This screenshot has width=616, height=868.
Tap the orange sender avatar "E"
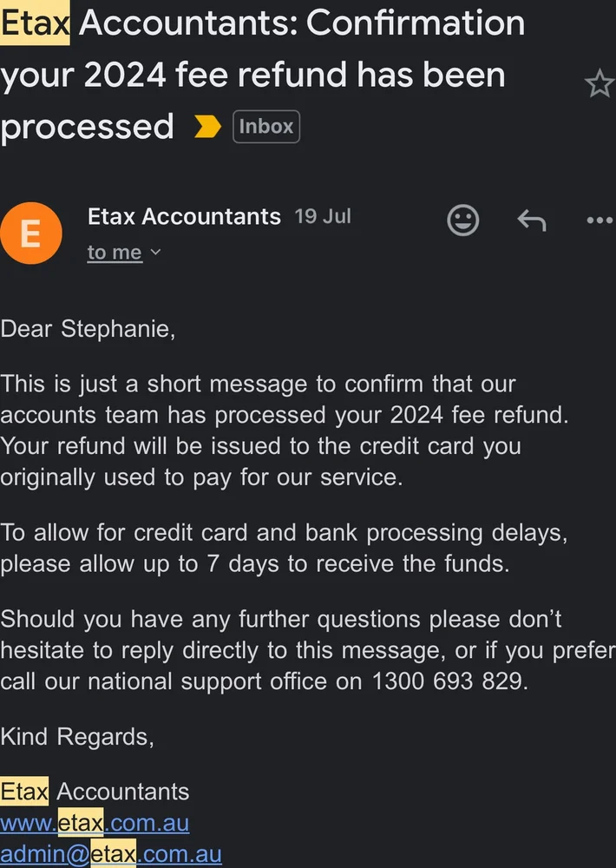coord(30,233)
